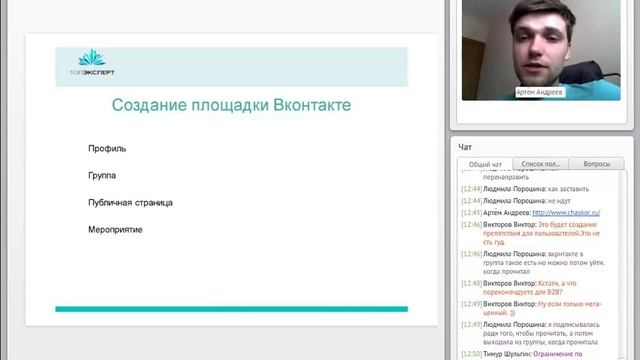
Task: Click the chat message 'не идут'
Action: (516, 201)
